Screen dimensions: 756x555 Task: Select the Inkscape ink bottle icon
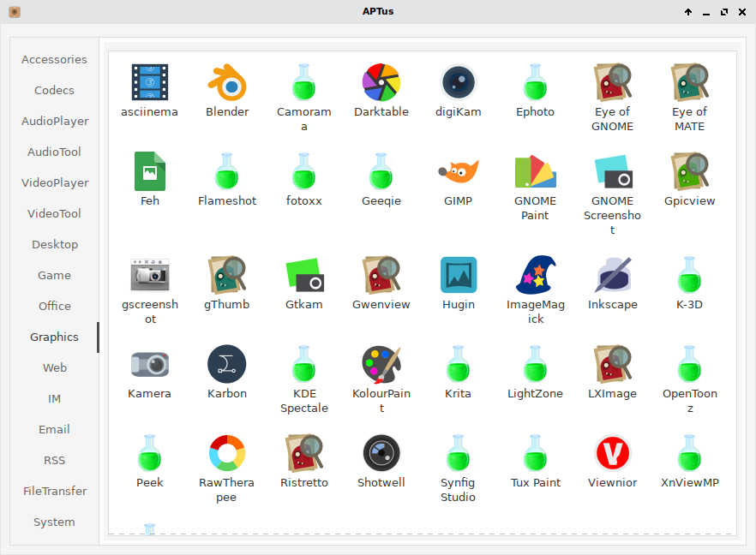pyautogui.click(x=612, y=275)
